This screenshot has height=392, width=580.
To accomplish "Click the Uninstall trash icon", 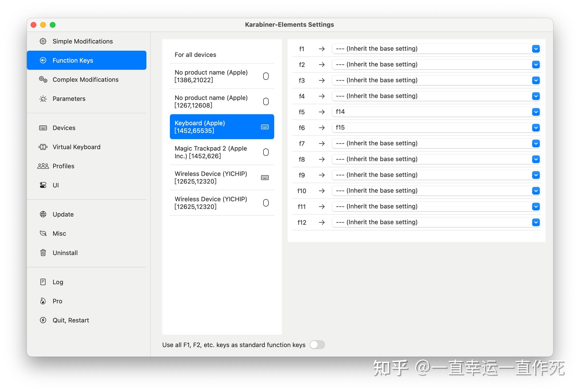I will [x=43, y=253].
